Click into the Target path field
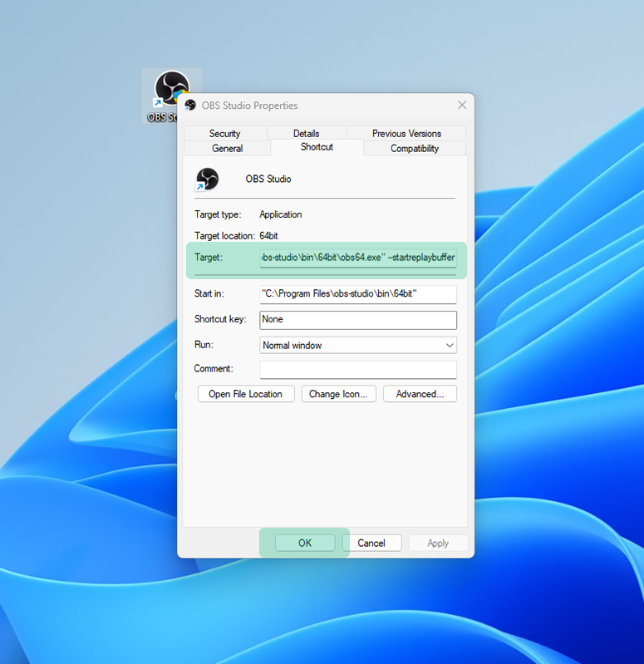This screenshot has height=664, width=644. (357, 258)
